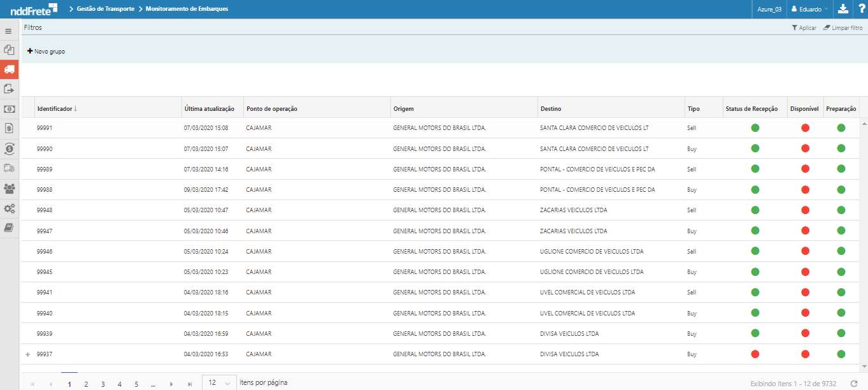Sort by the Identificador column header
Image resolution: width=868 pixels, height=390 pixels.
(x=55, y=109)
